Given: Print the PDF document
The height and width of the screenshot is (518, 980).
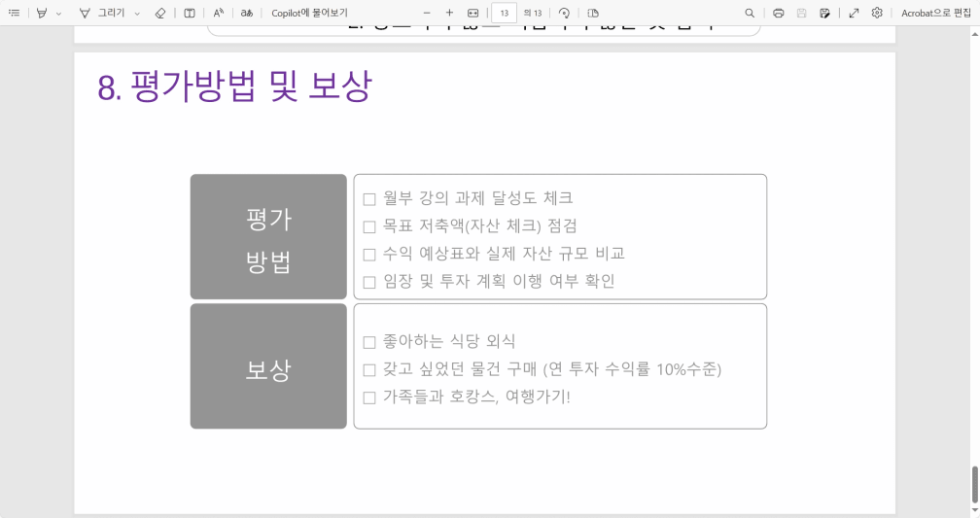Looking at the screenshot, I should 778,13.
